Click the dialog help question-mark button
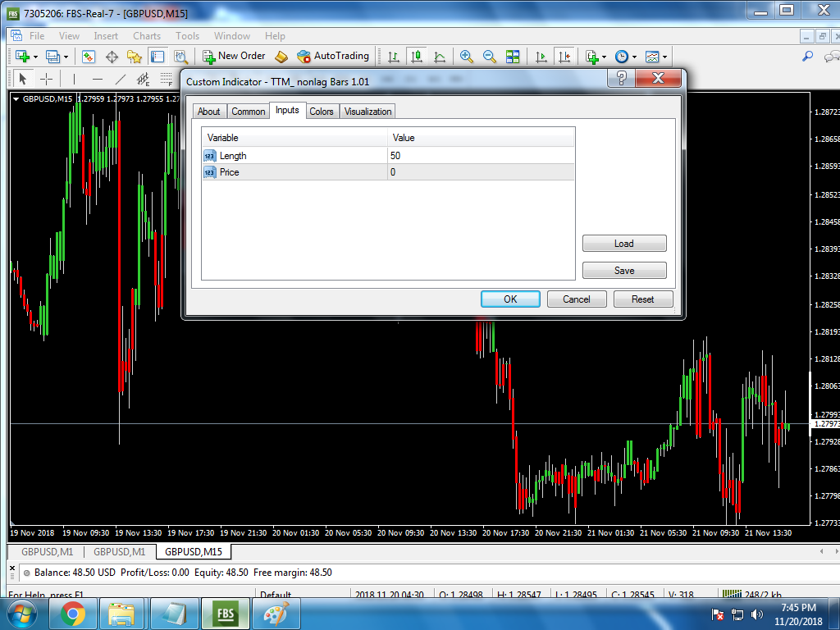 pyautogui.click(x=622, y=78)
